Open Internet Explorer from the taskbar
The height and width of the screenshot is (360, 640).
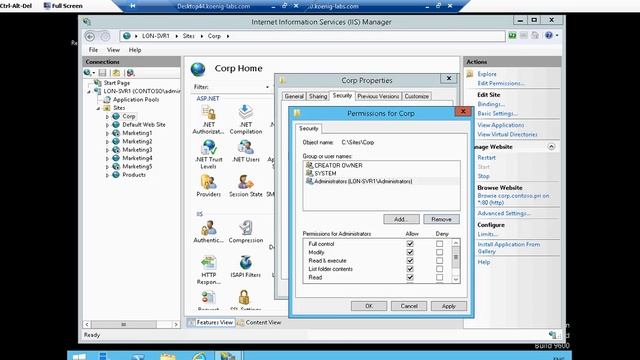[x=199, y=357]
